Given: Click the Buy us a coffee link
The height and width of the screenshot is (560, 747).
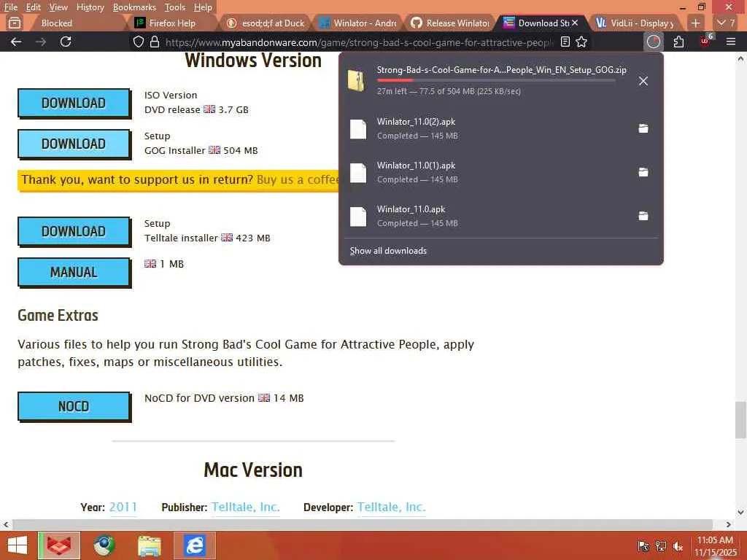Looking at the screenshot, I should point(298,179).
